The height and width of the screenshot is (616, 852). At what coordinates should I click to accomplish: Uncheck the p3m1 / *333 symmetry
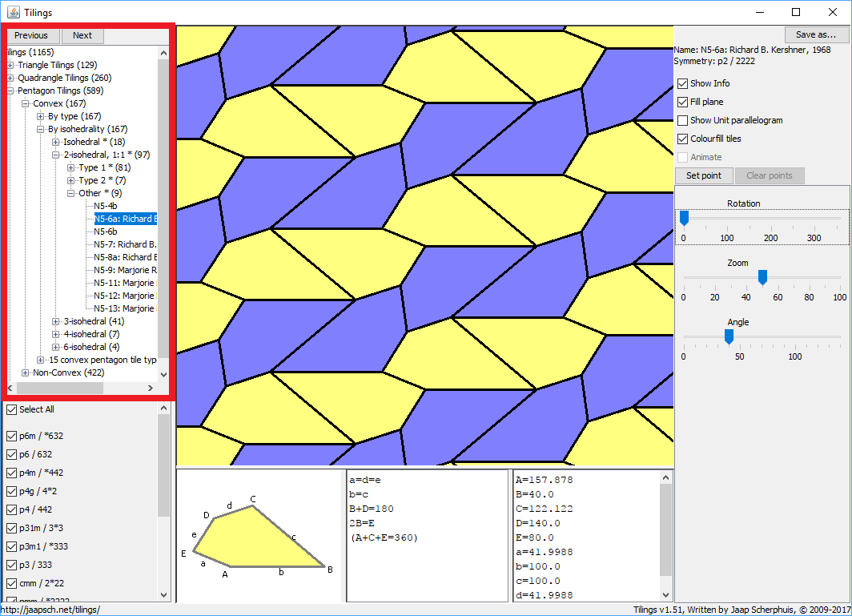click(11, 547)
